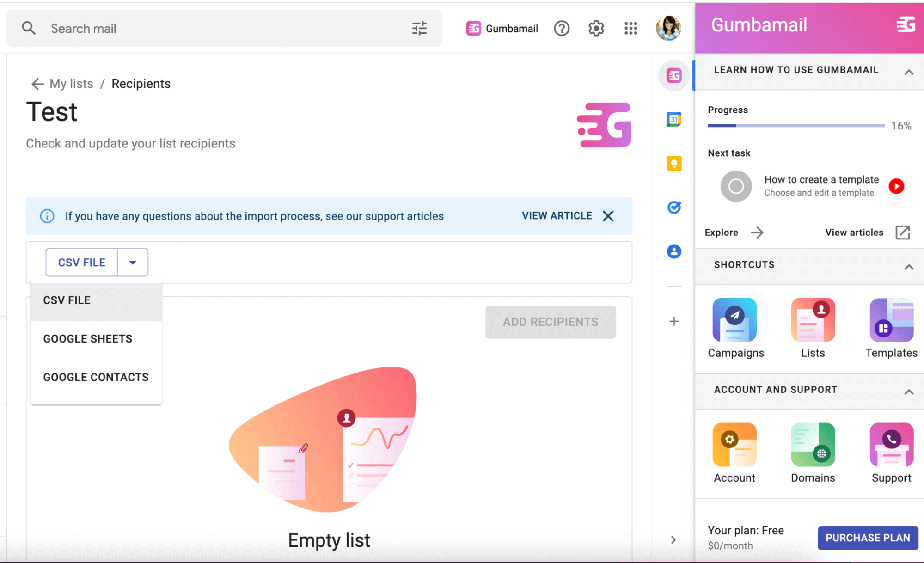Choose Google Sheets from import menu

[x=88, y=339]
